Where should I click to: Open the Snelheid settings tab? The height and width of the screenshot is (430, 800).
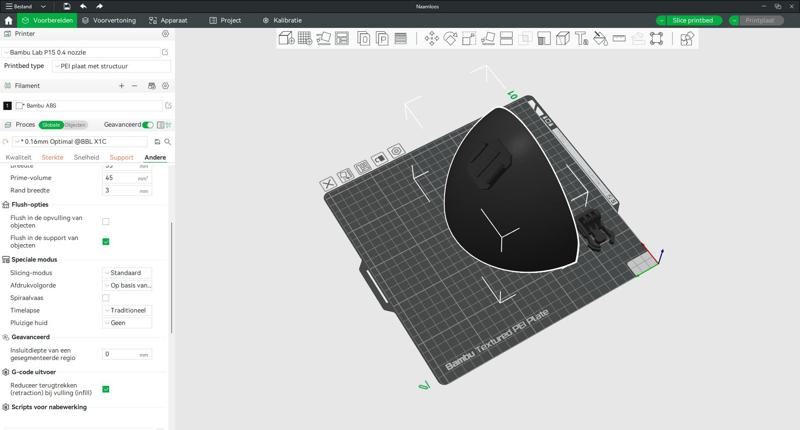[x=86, y=158]
